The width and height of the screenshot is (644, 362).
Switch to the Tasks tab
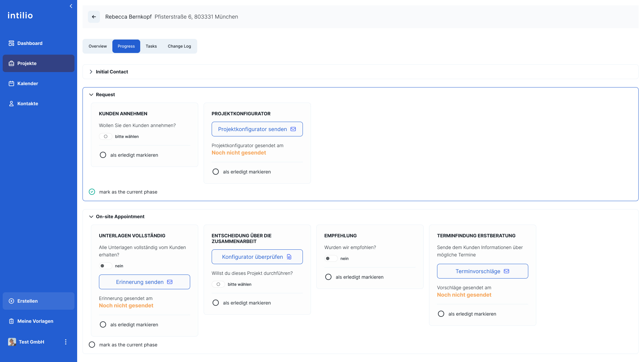[151, 46]
